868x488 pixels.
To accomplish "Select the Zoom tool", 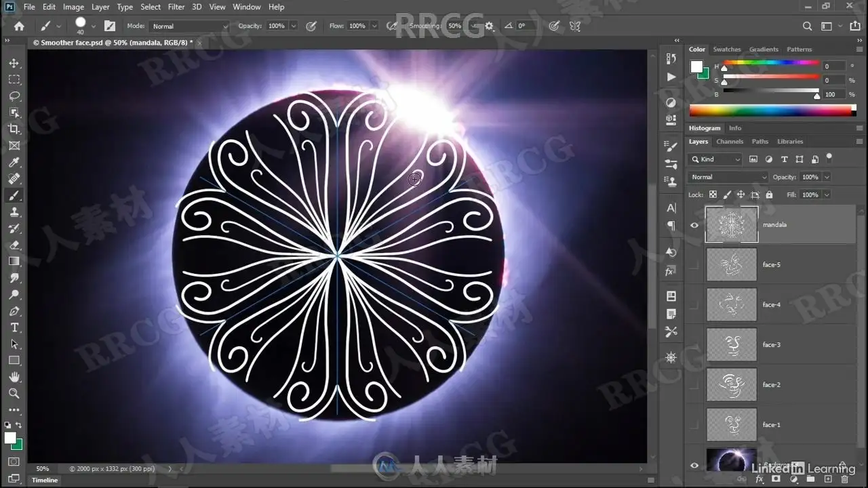I will point(14,393).
